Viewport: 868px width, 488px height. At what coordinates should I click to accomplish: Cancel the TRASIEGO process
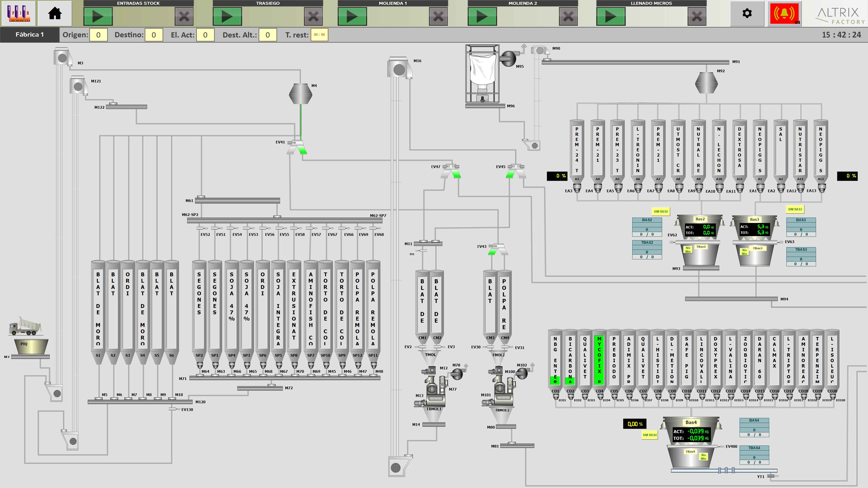313,16
